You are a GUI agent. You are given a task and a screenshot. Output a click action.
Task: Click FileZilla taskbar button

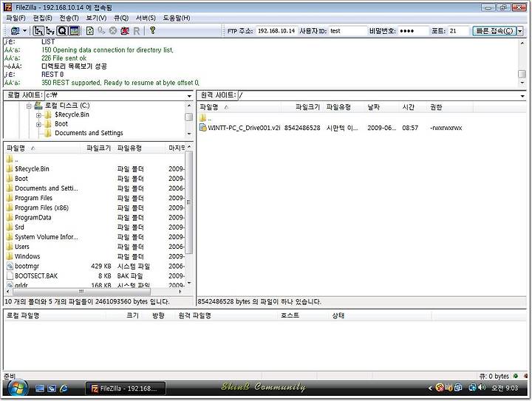point(126,388)
